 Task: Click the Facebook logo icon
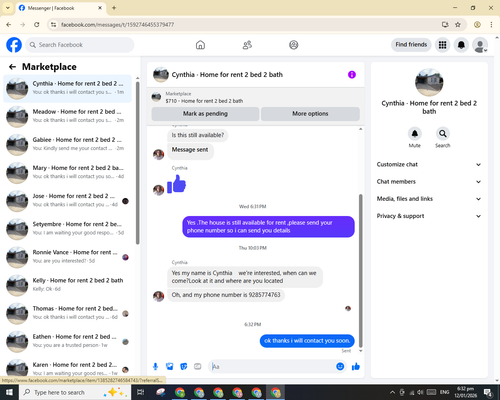[x=14, y=45]
